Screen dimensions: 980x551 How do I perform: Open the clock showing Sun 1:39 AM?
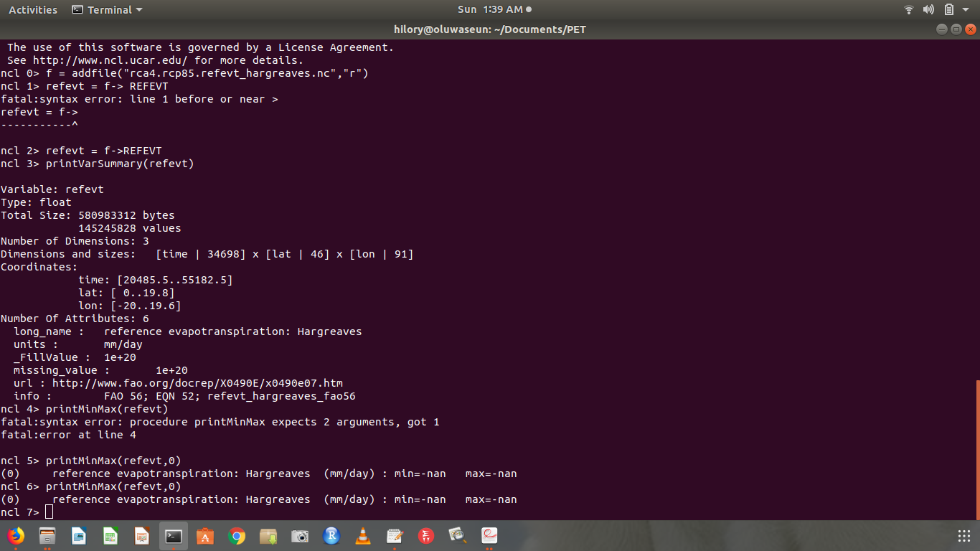tap(490, 10)
